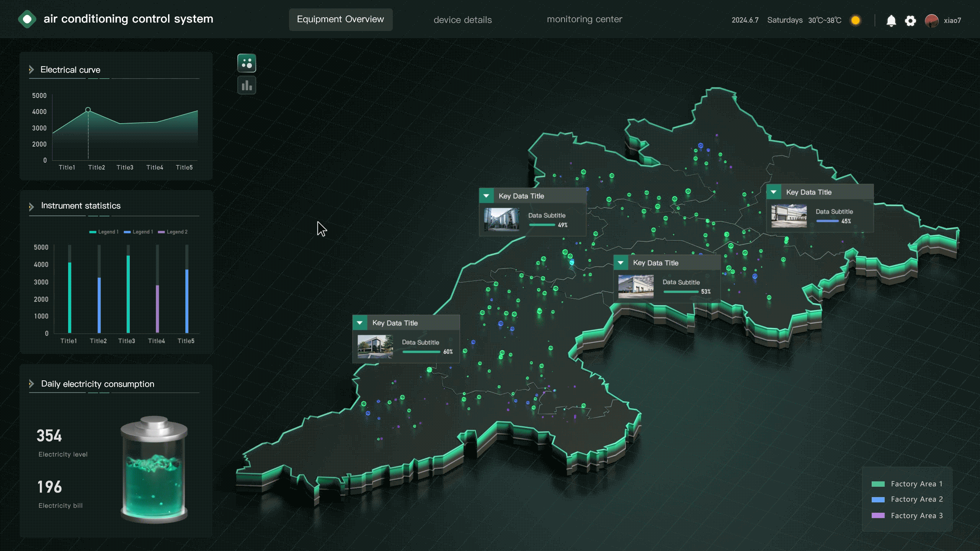Open the monitoring center tab

pos(585,20)
